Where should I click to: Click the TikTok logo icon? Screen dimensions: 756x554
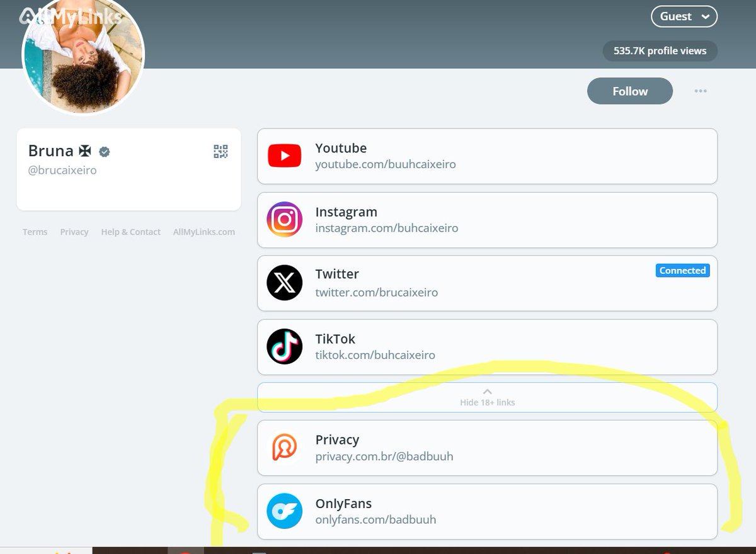(x=284, y=346)
